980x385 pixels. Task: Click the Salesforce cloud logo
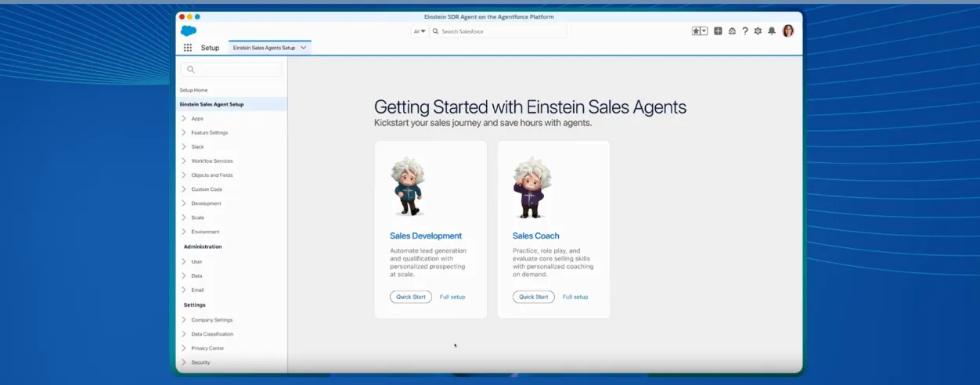pyautogui.click(x=189, y=31)
